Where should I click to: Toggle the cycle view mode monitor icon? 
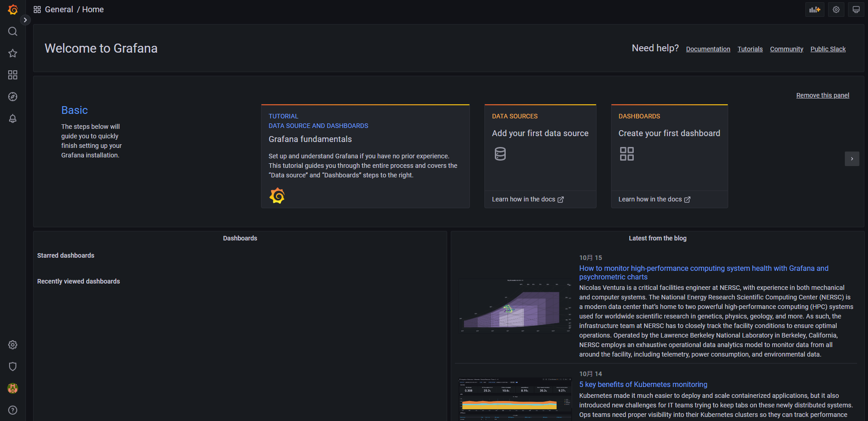click(856, 10)
